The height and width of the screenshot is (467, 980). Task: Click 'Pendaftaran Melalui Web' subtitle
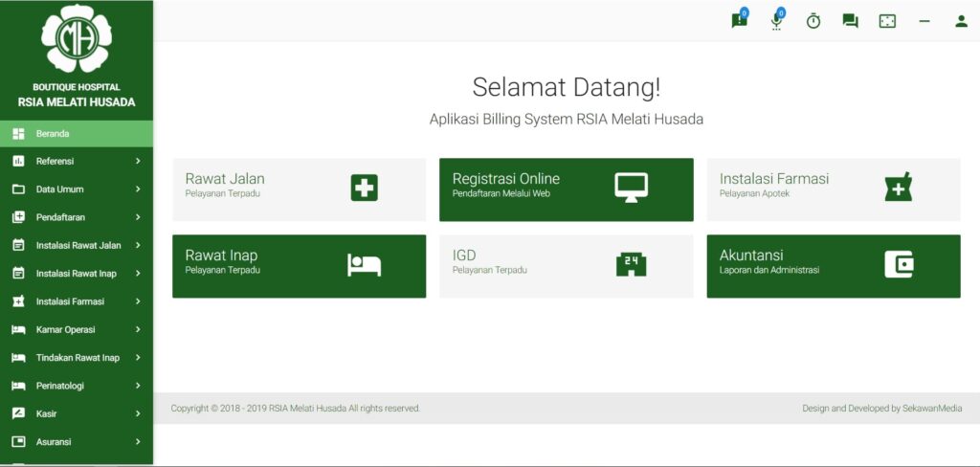pyautogui.click(x=501, y=194)
